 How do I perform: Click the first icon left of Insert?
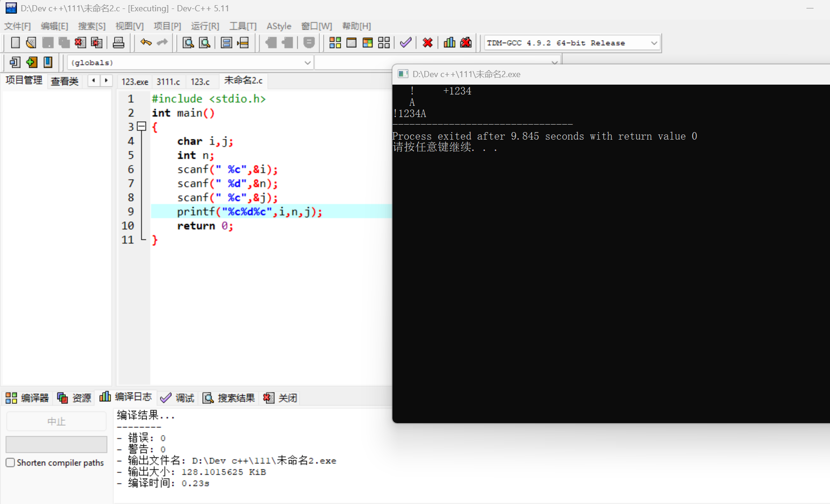click(15, 62)
